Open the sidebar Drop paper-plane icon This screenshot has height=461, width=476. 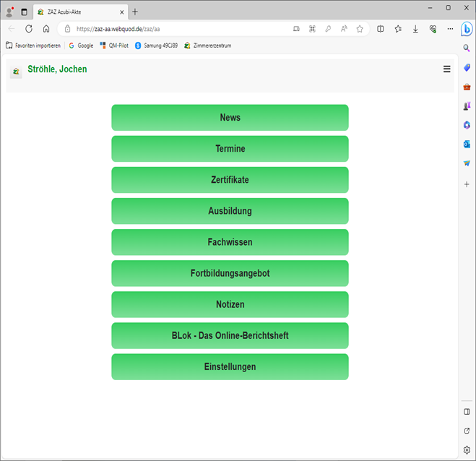pyautogui.click(x=467, y=163)
